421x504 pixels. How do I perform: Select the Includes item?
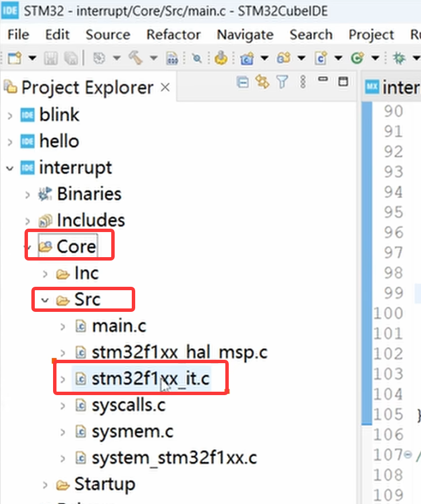[91, 221]
